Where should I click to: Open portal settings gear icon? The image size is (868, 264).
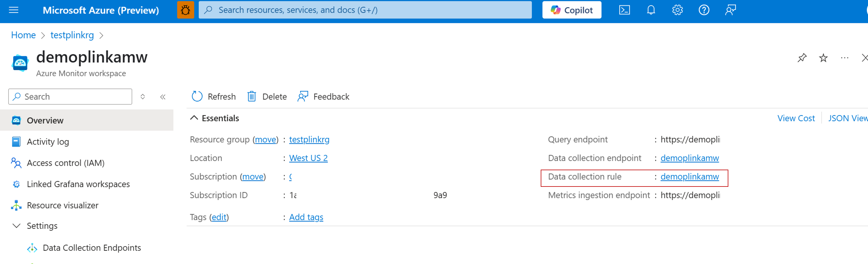point(677,10)
